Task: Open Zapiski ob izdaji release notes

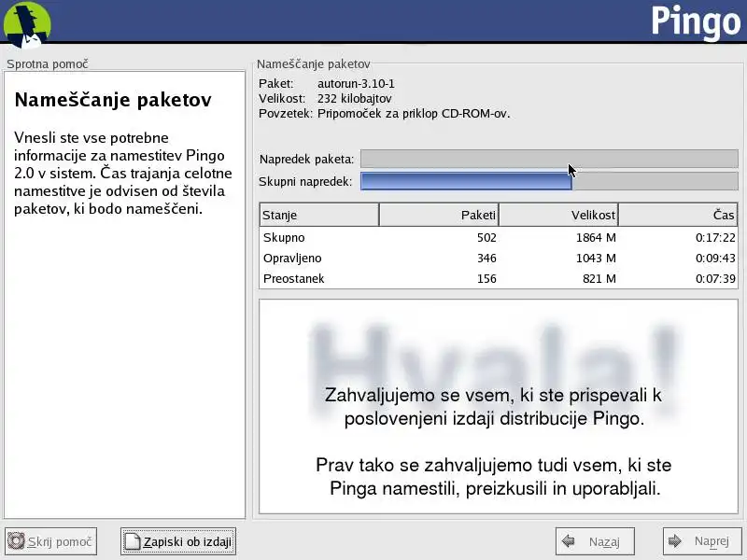Action: click(178, 541)
